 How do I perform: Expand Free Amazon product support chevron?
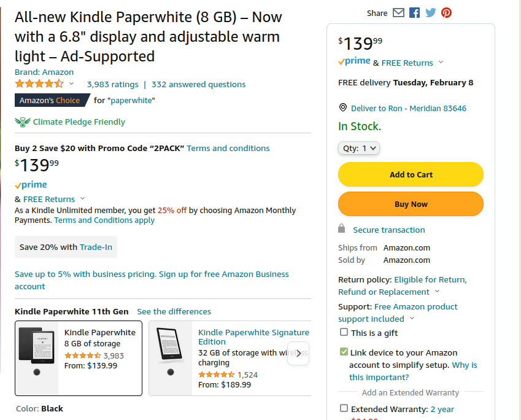tap(412, 319)
